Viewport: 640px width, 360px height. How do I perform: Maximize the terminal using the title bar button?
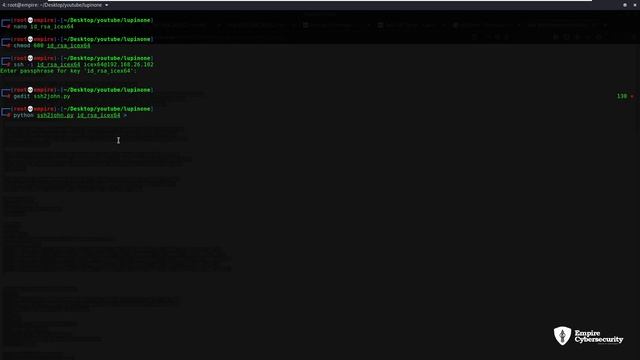[x=624, y=5]
